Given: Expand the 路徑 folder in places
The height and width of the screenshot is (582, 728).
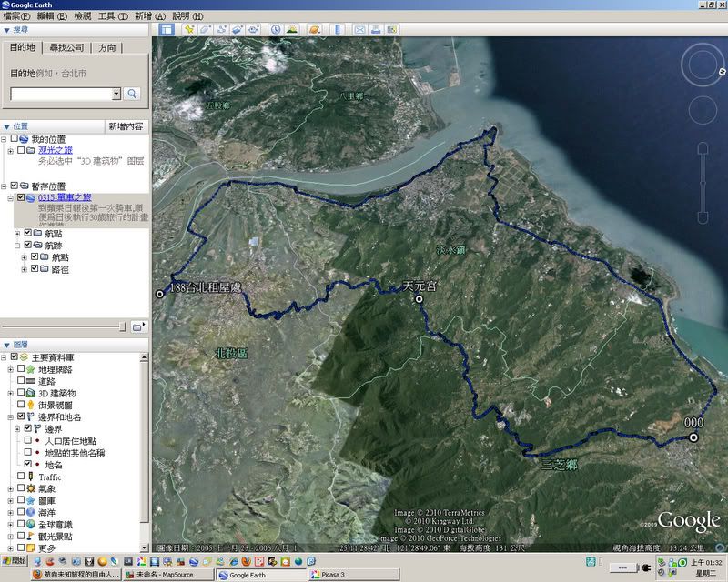Looking at the screenshot, I should (x=25, y=269).
